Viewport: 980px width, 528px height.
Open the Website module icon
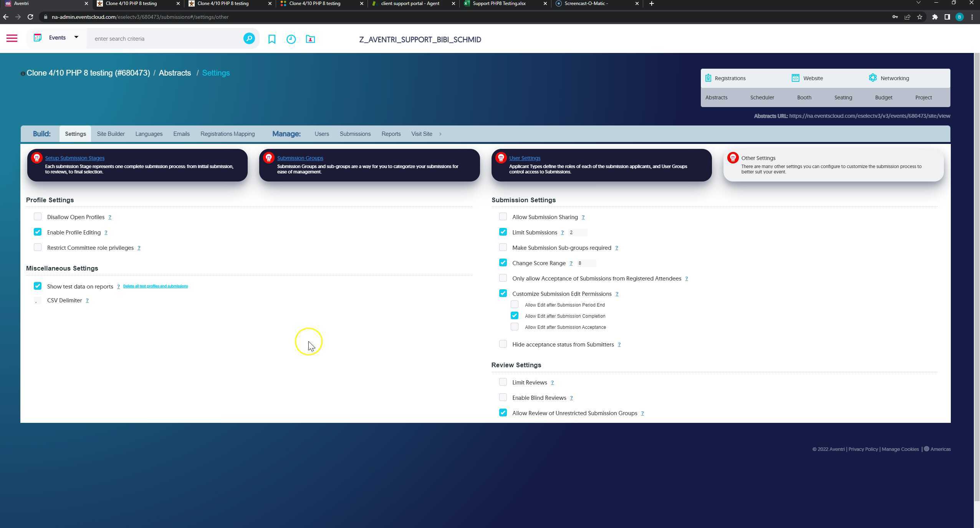point(795,78)
